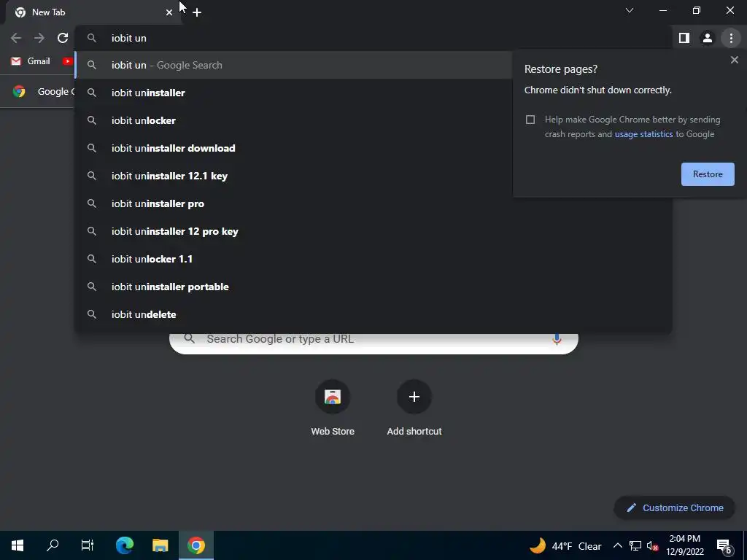Open the side panel icon
Viewport: 747px width, 560px height.
click(x=684, y=38)
